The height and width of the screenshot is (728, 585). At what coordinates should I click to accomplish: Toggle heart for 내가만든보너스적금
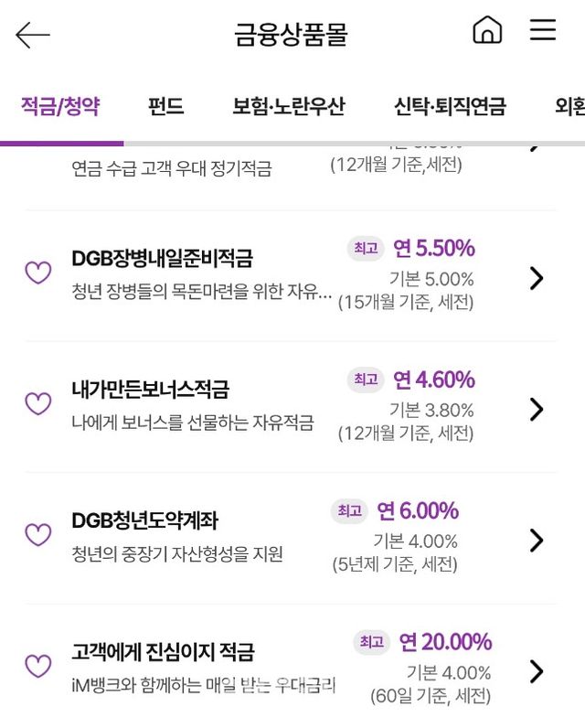(37, 403)
